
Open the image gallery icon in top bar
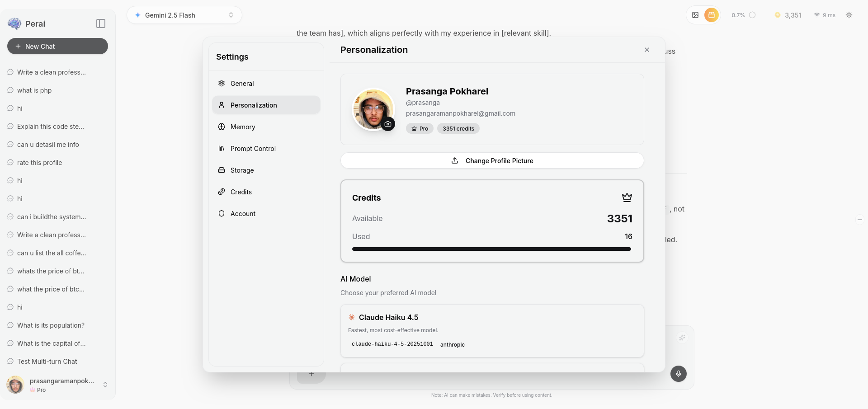[x=695, y=15]
